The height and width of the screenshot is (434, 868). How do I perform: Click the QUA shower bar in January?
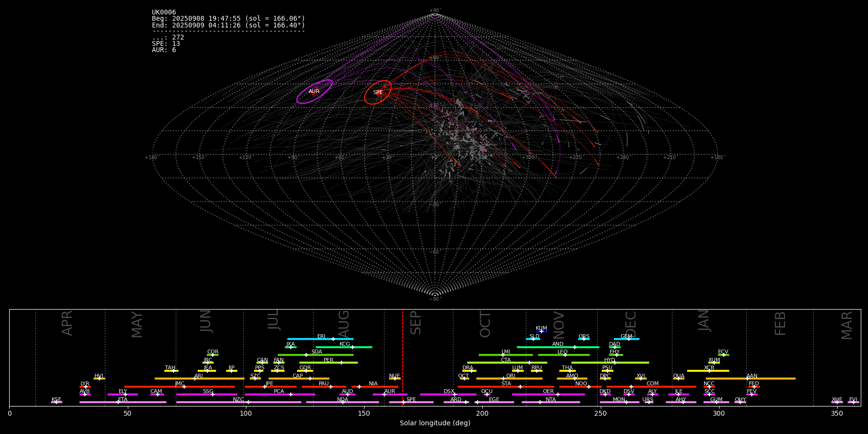click(x=678, y=379)
